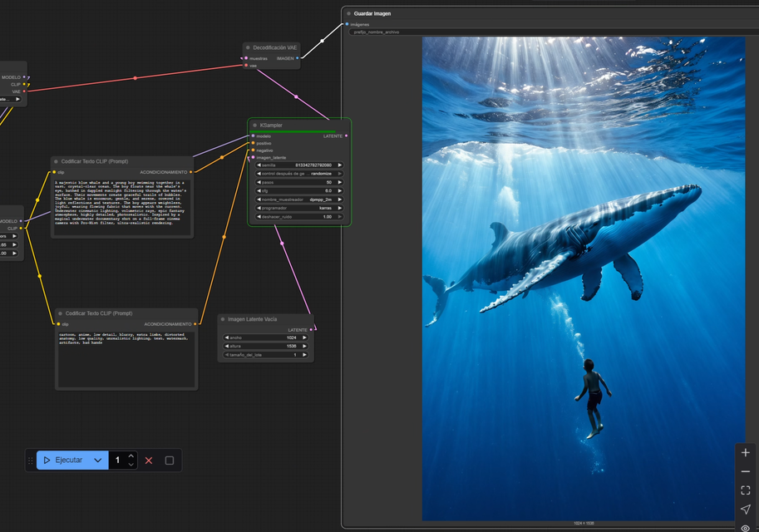The height and width of the screenshot is (532, 759).
Task: Collapse the whale prompt CLIP node via its dot
Action: coord(57,162)
